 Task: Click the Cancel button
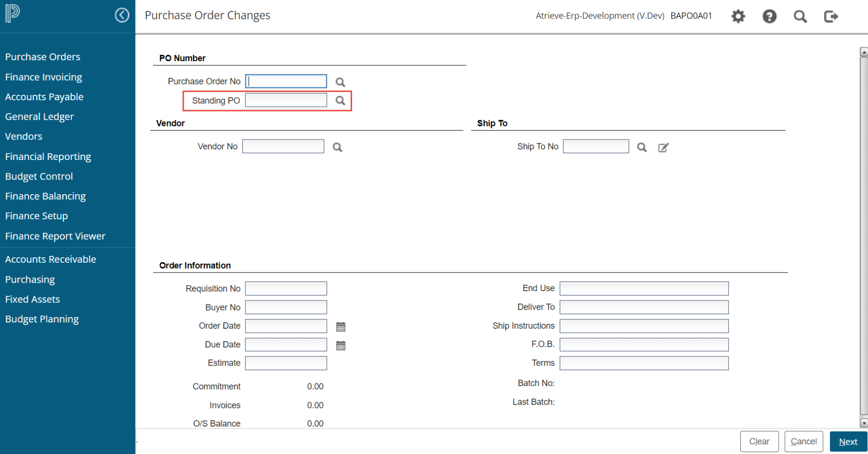coord(803,441)
